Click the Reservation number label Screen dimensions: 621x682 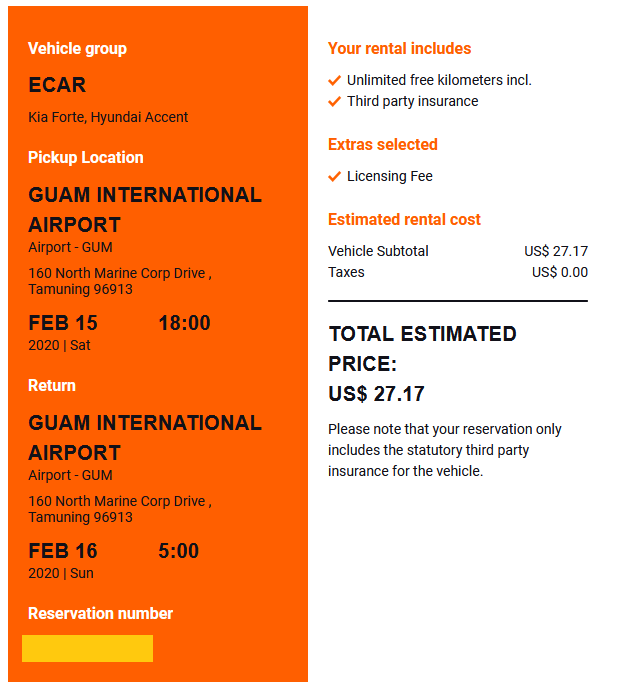pos(100,613)
